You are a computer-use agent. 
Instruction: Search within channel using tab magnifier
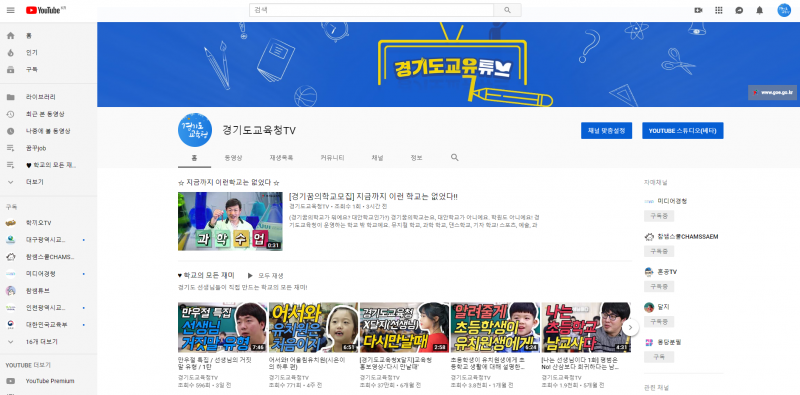click(x=455, y=158)
